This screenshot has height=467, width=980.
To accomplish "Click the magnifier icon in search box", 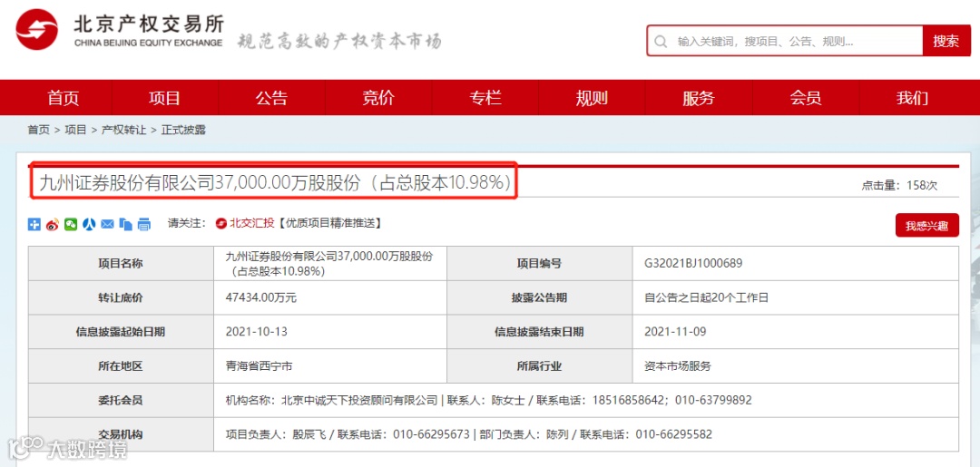I will tap(660, 41).
